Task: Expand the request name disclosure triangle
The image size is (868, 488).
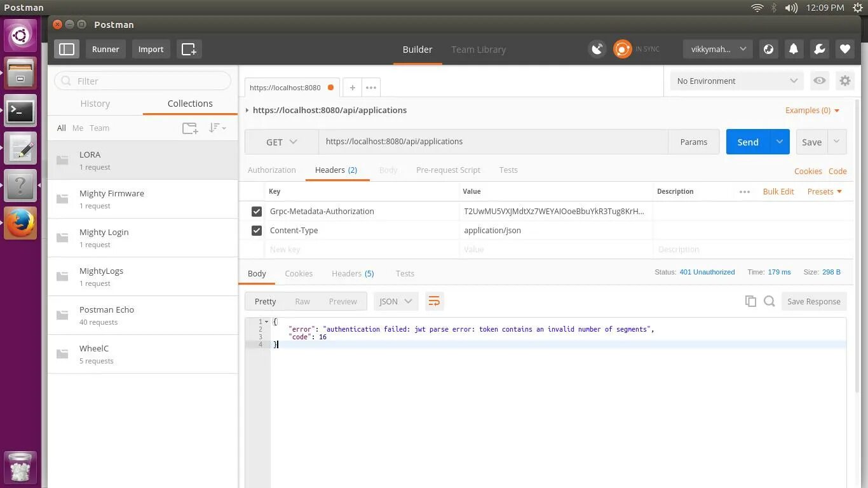Action: click(x=247, y=110)
